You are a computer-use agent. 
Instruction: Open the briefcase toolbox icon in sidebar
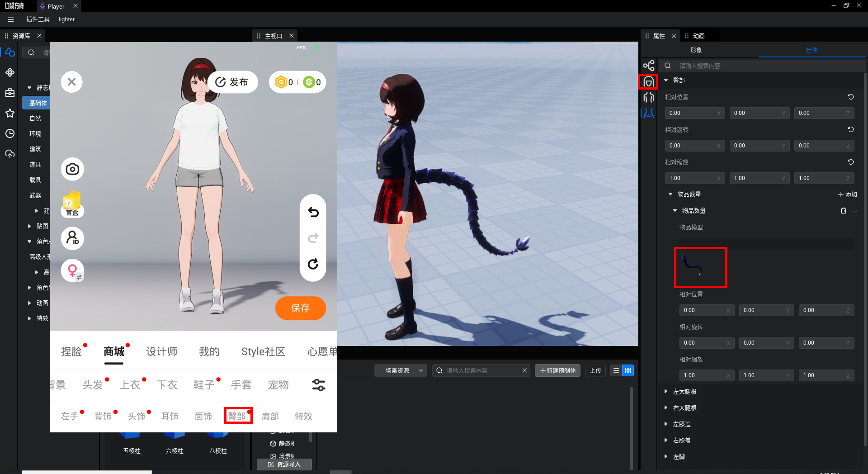point(10,93)
